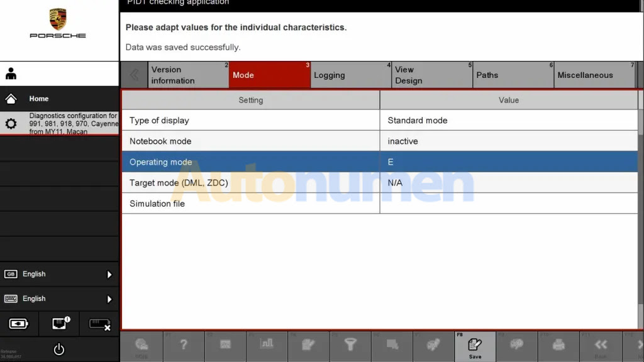The width and height of the screenshot is (644, 362).
Task: Open the network connection status icon
Action: [x=59, y=324]
